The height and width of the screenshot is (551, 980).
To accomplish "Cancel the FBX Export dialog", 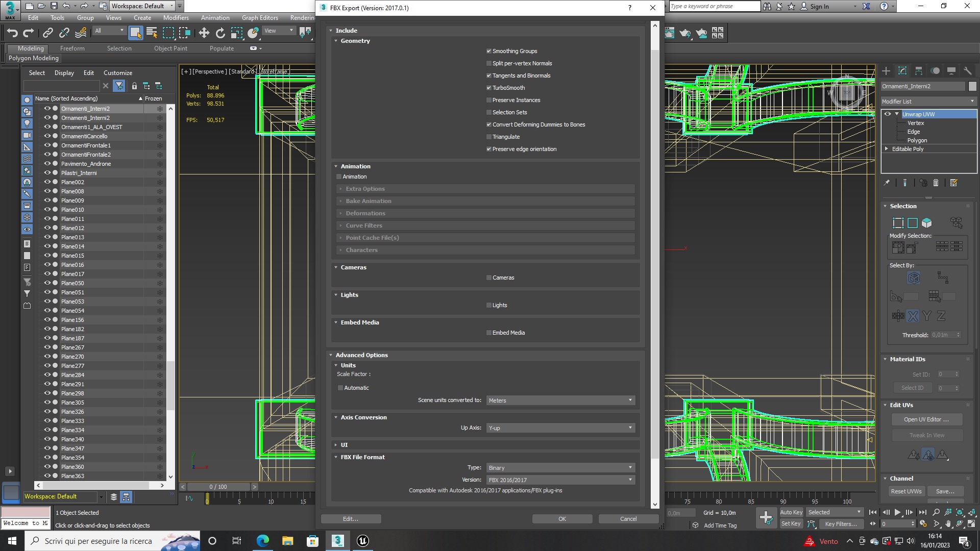I will click(x=628, y=519).
